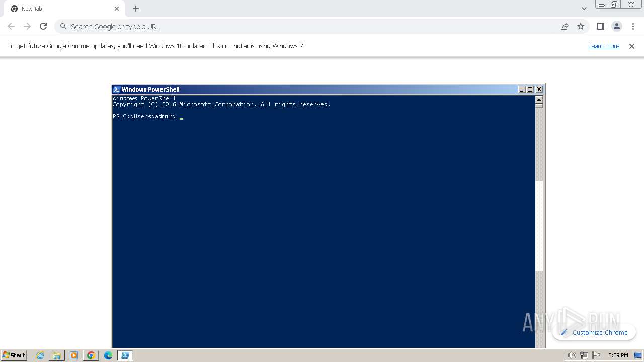The image size is (644, 362).
Task: Open PowerShell window system menu icon
Action: 116,89
